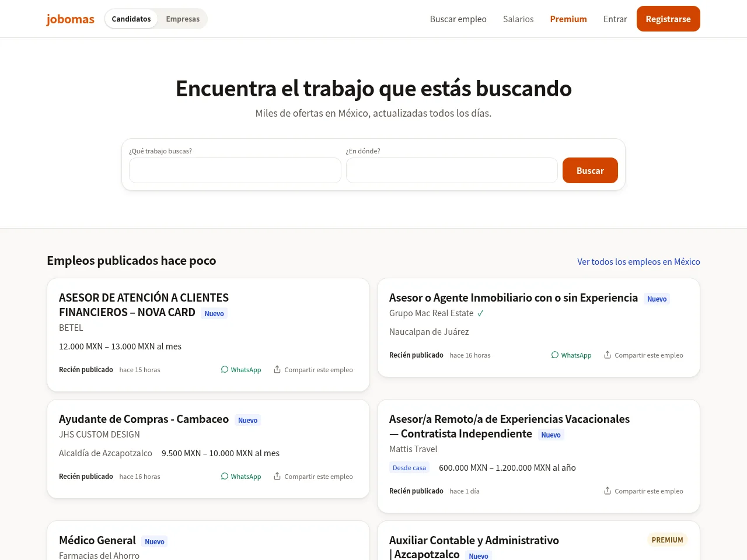Click the '12.000 MXN – 13.000 MXN al mes' salary
Viewport: 747px width, 560px height.
point(120,346)
